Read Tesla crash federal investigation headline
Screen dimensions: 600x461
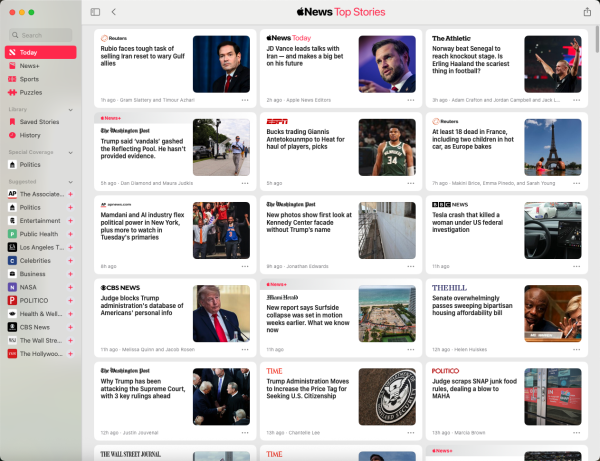[467, 222]
